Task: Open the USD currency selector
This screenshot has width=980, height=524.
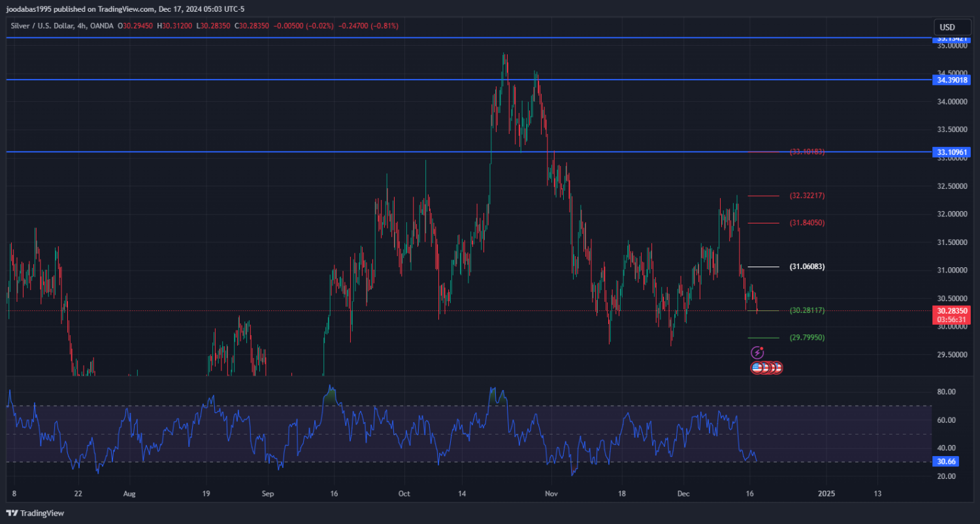Action: click(947, 27)
